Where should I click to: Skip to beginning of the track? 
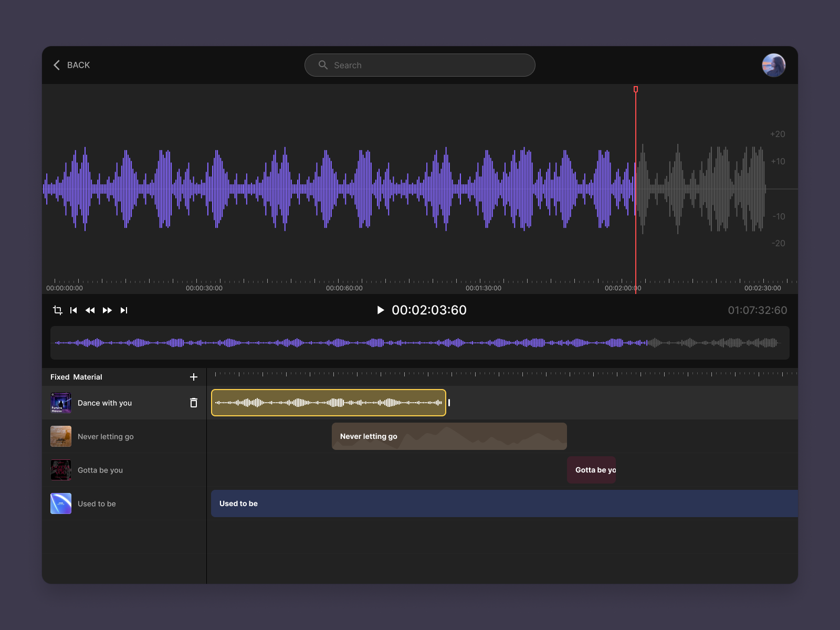point(73,310)
